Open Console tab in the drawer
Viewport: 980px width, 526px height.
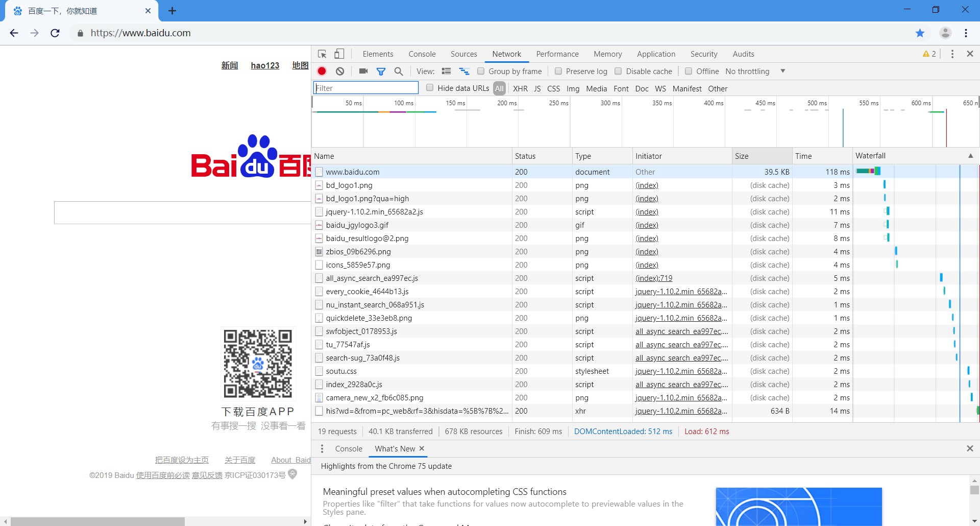[349, 448]
